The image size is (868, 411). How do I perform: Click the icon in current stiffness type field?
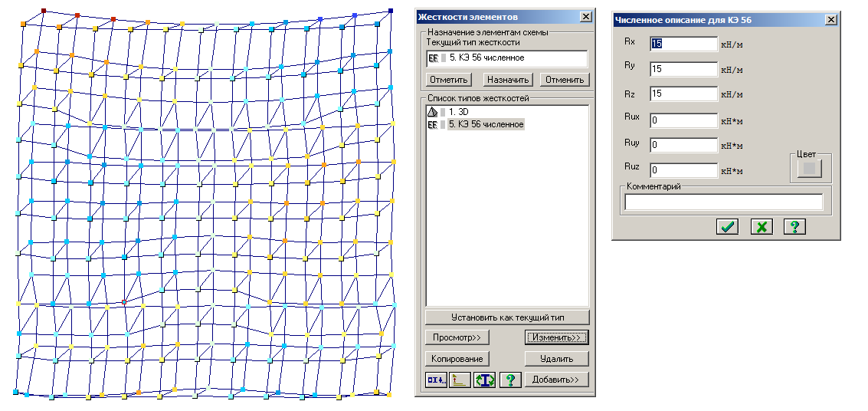[432, 58]
